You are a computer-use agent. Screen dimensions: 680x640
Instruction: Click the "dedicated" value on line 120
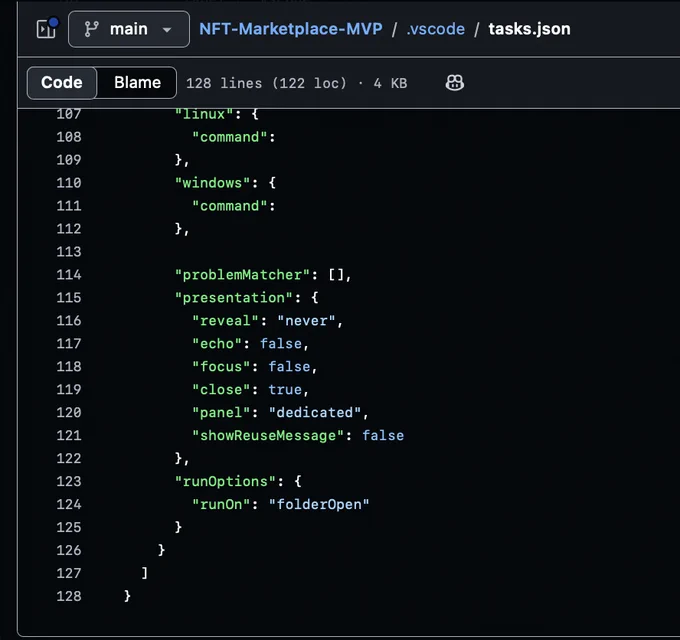click(314, 412)
